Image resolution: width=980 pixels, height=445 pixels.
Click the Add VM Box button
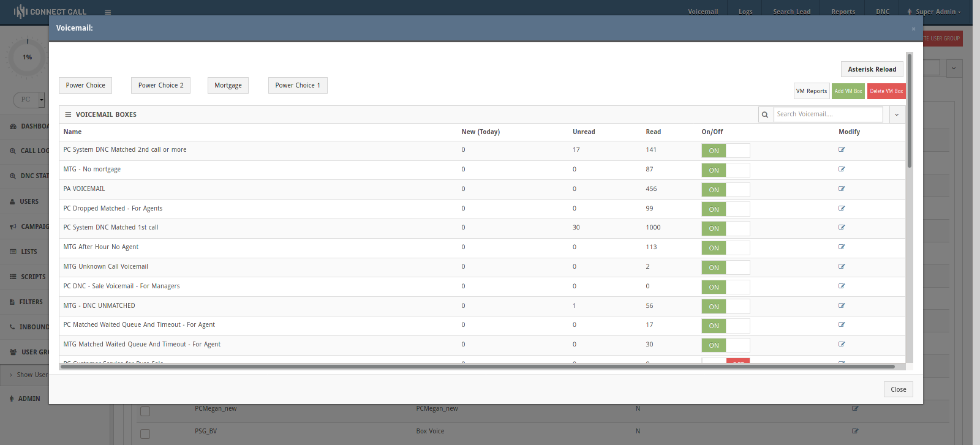(x=848, y=91)
